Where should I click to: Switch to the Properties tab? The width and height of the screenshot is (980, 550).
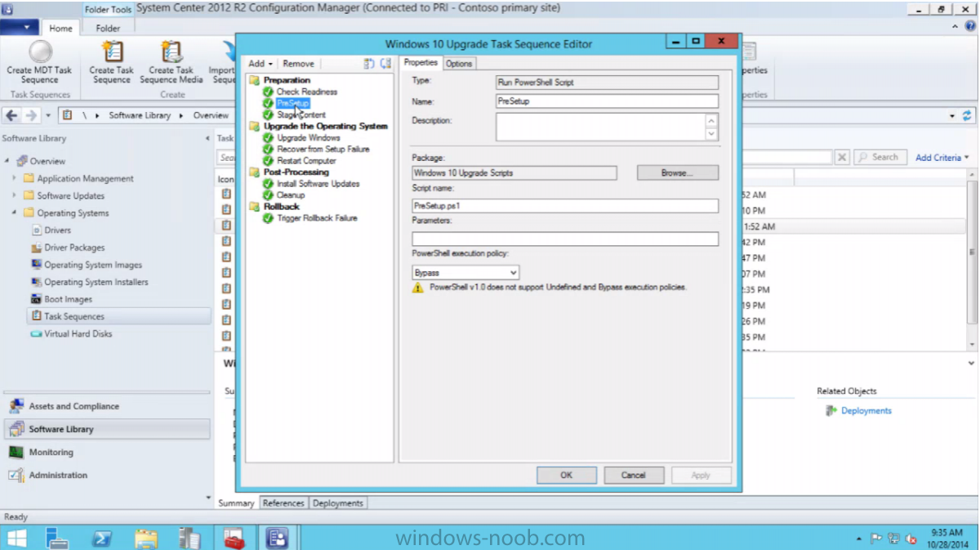(421, 63)
